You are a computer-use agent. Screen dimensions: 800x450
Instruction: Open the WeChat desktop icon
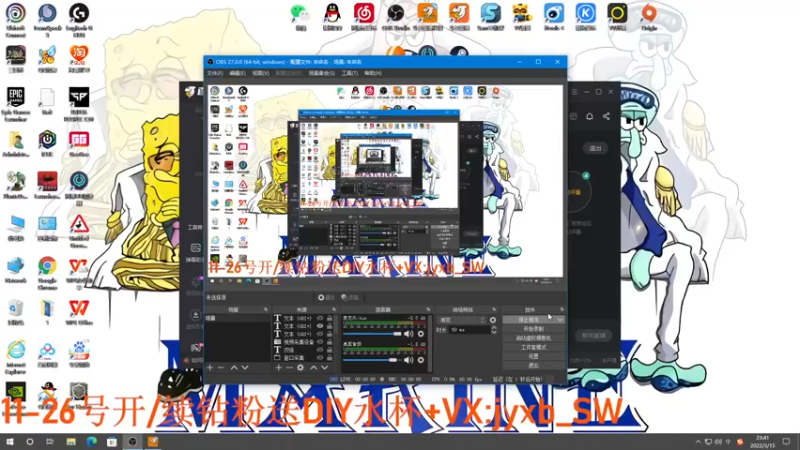click(301, 17)
